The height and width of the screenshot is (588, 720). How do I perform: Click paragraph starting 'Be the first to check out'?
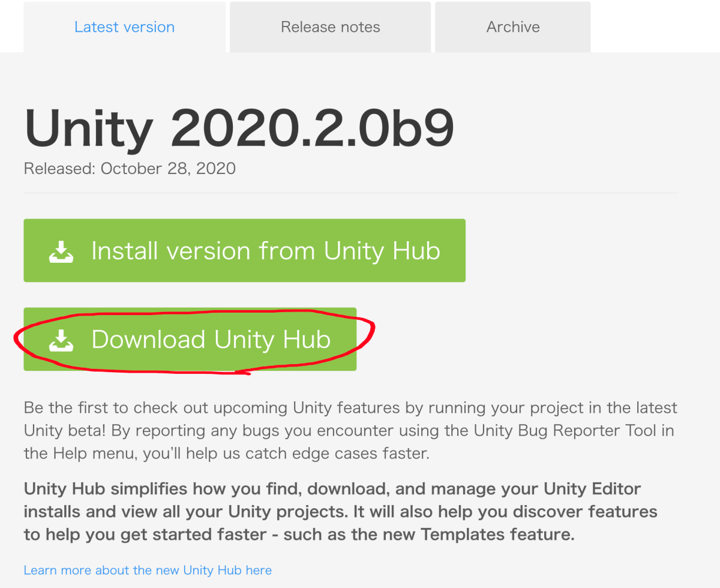click(x=350, y=430)
